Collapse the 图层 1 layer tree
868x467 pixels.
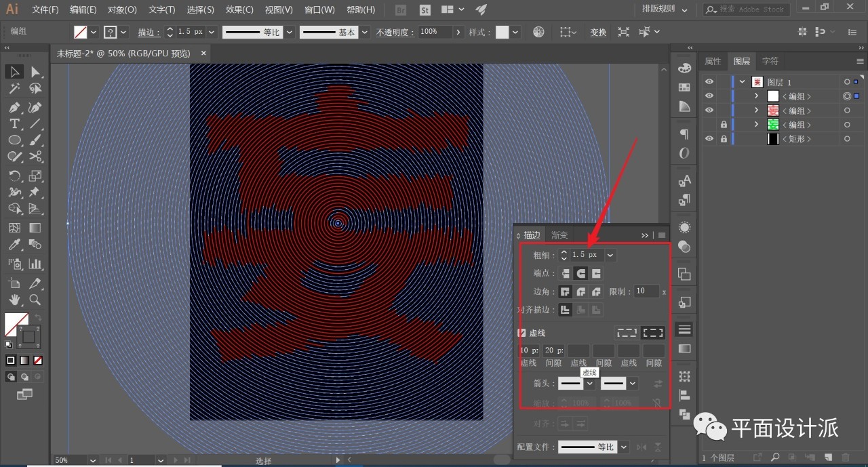pos(743,82)
